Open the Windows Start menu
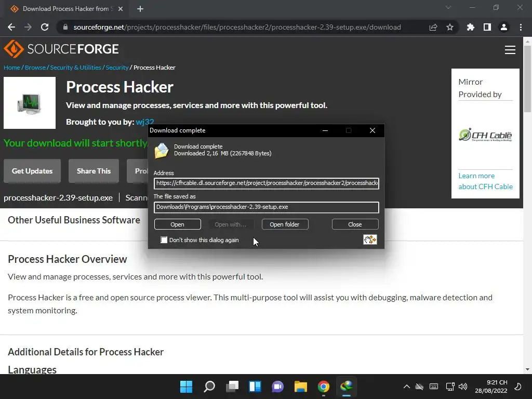 [x=187, y=387]
